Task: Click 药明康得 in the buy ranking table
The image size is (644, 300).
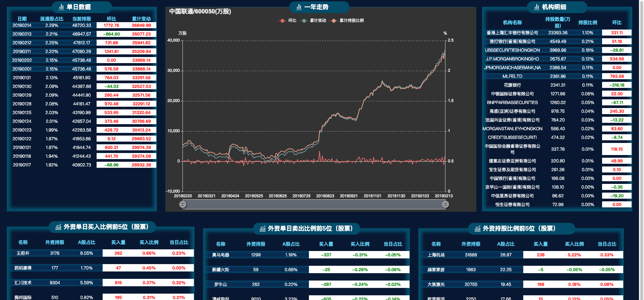Action: point(23,268)
